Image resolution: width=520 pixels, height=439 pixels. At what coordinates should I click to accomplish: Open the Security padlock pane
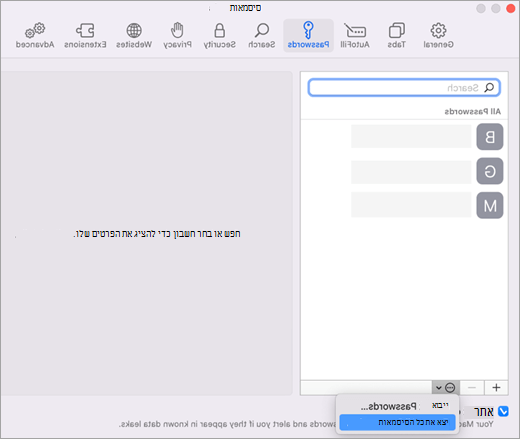coord(219,35)
